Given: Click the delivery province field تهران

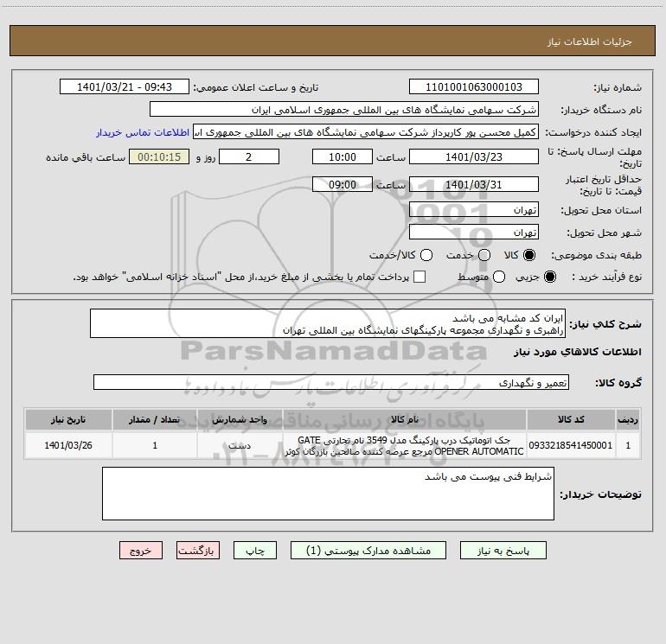Looking at the screenshot, I should [474, 210].
